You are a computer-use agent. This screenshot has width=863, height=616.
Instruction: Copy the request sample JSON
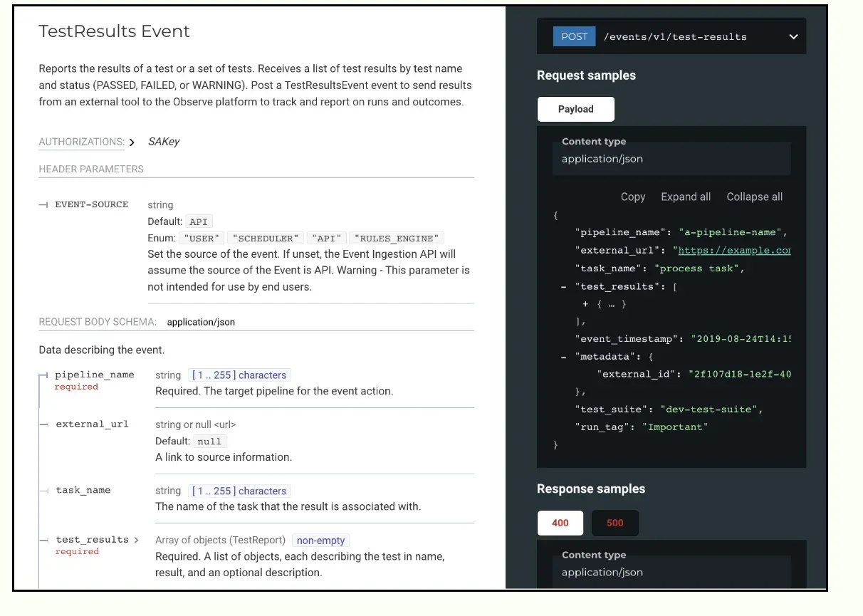tap(632, 197)
